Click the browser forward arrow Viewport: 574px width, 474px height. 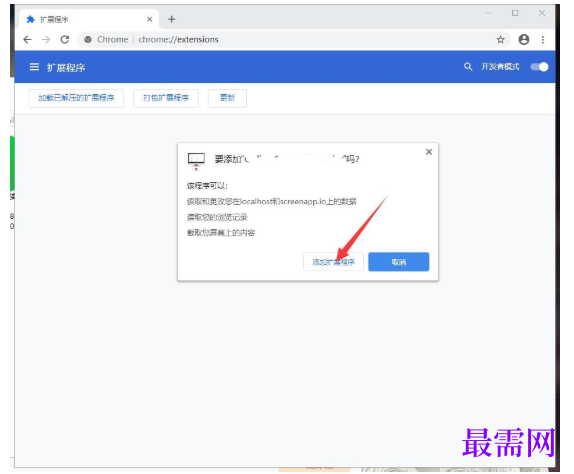46,40
